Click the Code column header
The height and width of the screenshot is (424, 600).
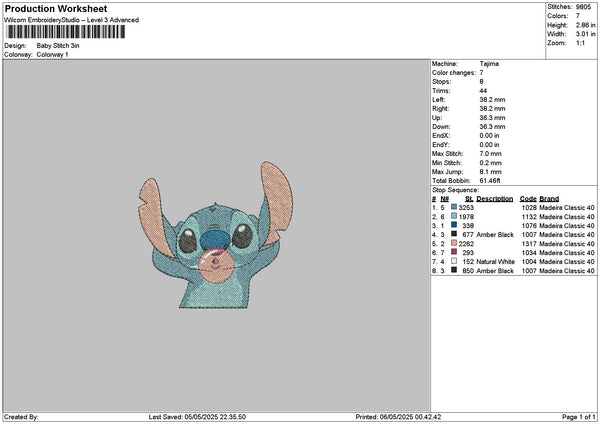pos(528,198)
